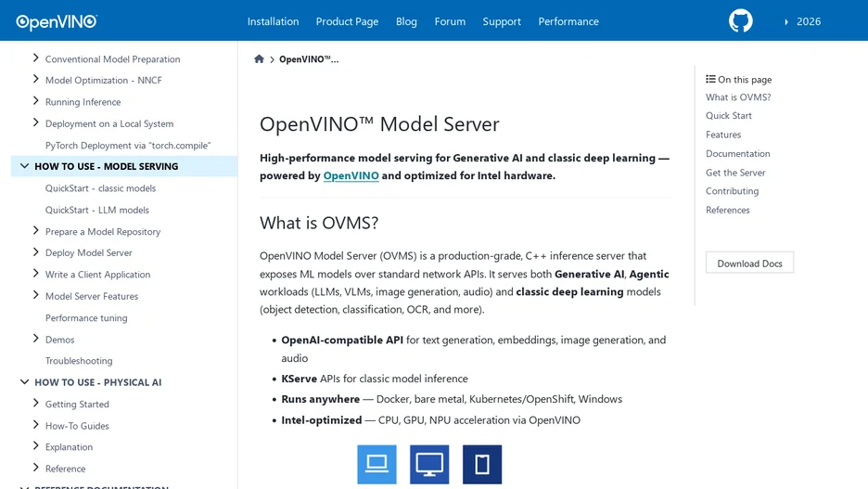Expand the Demos chevron
The height and width of the screenshot is (489, 868).
point(35,339)
